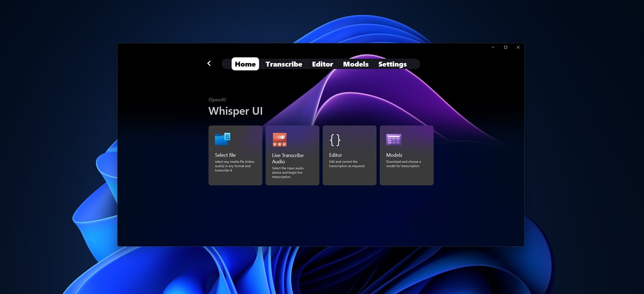Open the Select file card title

[225, 155]
